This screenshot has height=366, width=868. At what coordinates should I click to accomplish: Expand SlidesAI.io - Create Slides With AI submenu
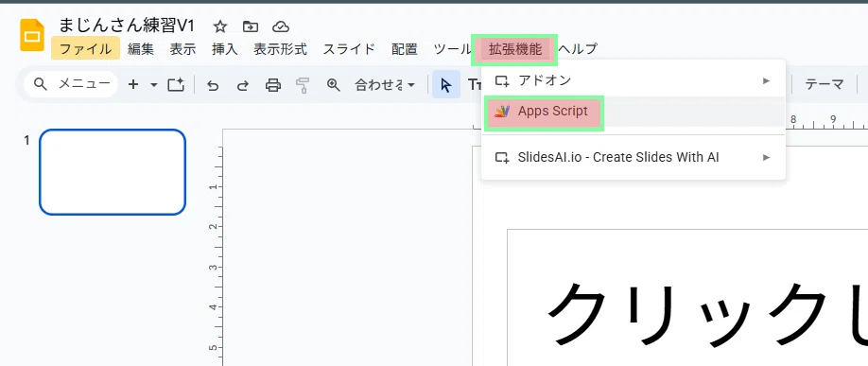pos(634,157)
